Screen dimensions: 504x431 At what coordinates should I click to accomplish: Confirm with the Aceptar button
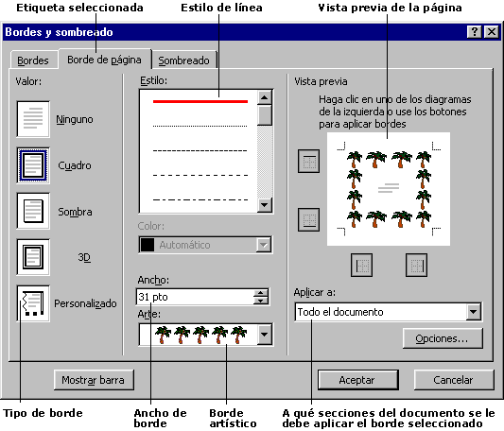click(x=358, y=380)
